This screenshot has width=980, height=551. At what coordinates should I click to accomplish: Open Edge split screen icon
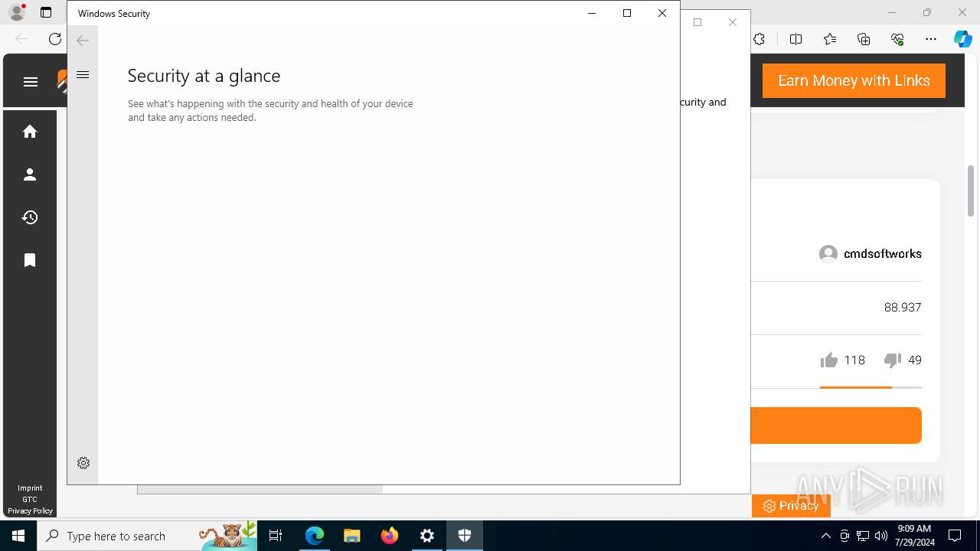click(x=795, y=39)
